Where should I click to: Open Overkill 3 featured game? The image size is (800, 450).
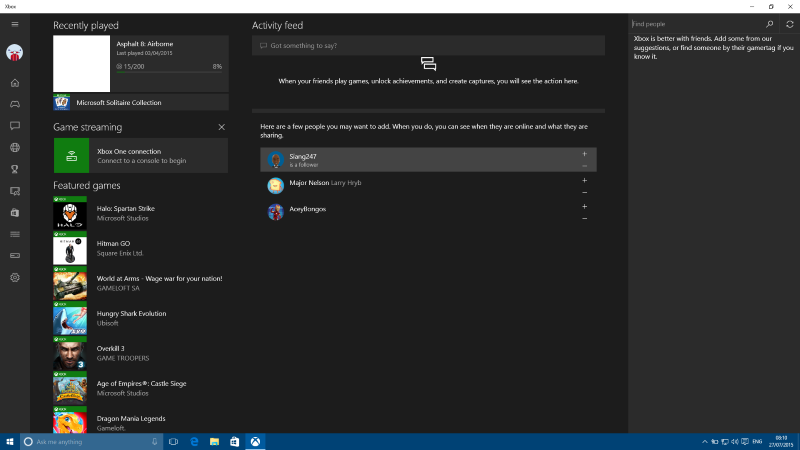pyautogui.click(x=141, y=354)
